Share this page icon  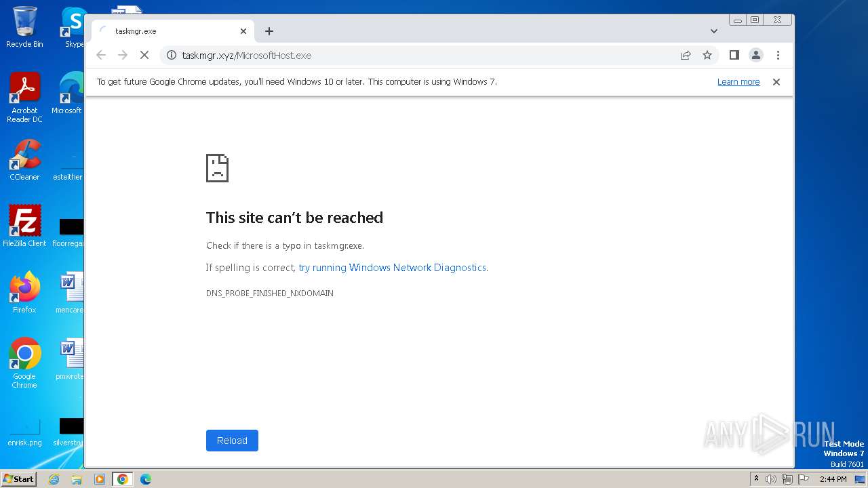pos(686,55)
